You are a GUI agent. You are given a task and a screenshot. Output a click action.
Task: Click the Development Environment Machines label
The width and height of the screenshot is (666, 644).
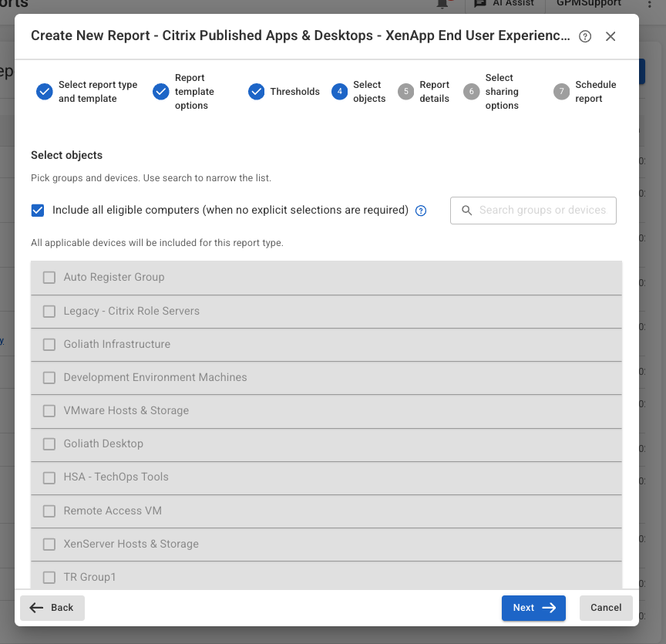[x=155, y=377]
